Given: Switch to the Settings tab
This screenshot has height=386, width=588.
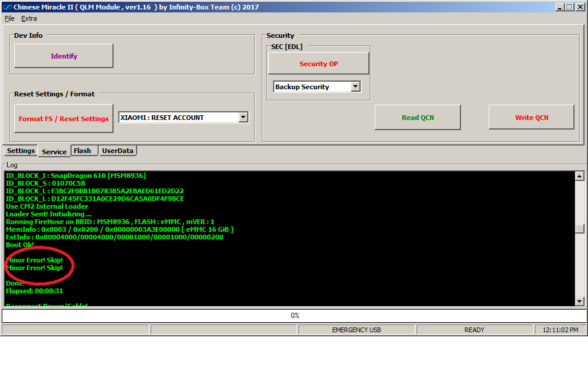Looking at the screenshot, I should [x=21, y=151].
